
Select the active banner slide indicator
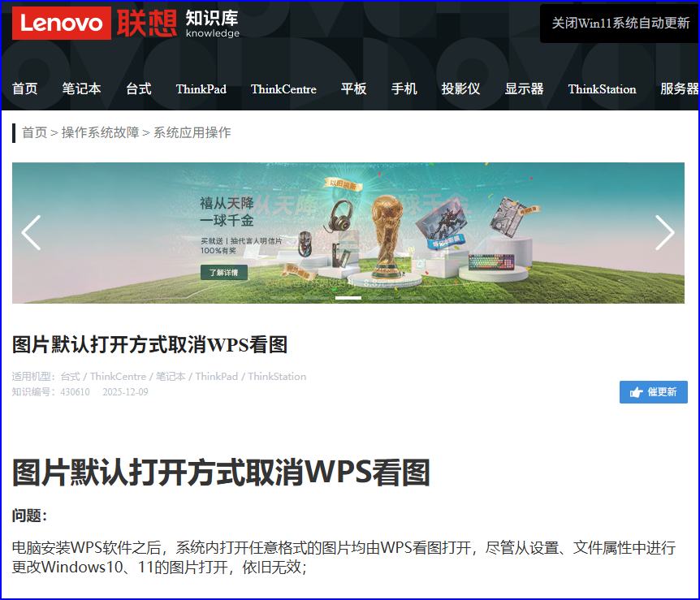point(348,298)
